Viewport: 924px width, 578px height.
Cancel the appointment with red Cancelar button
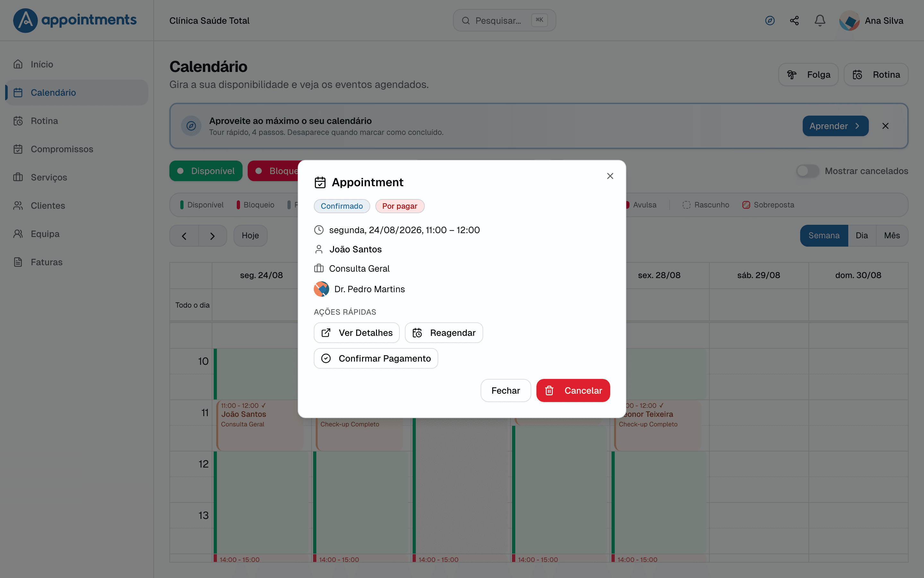coord(573,390)
